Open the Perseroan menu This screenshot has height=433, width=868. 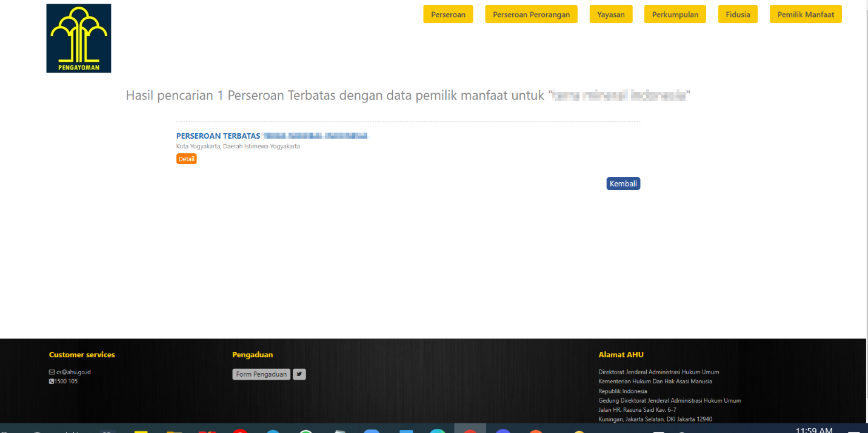(448, 15)
